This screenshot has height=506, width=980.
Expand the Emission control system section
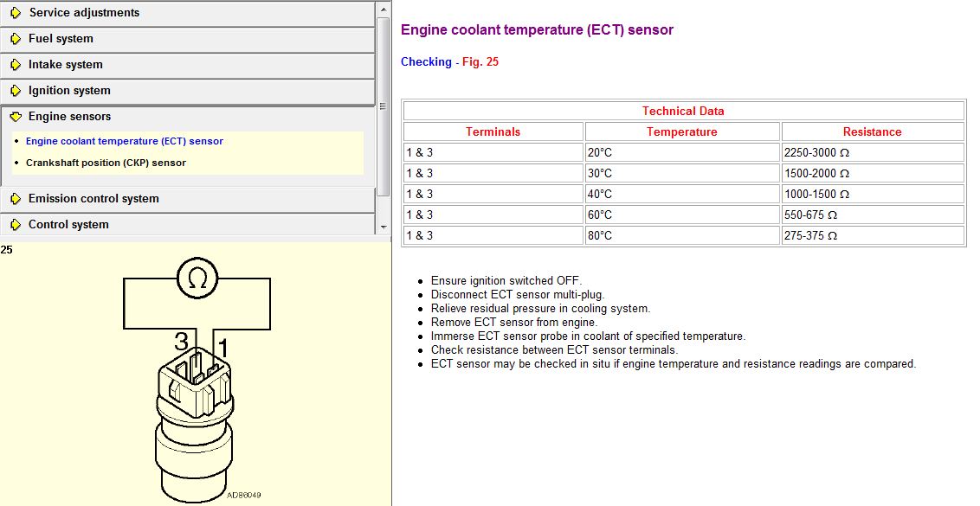[93, 199]
